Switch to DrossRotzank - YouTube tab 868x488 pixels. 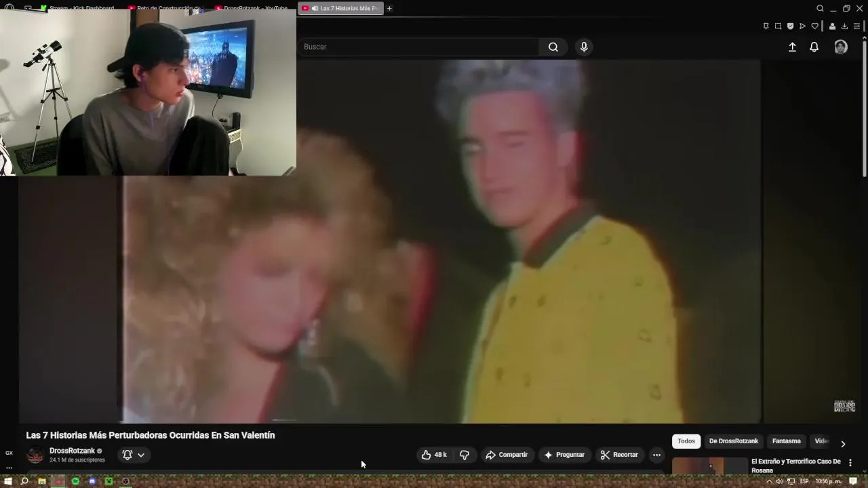(x=254, y=8)
